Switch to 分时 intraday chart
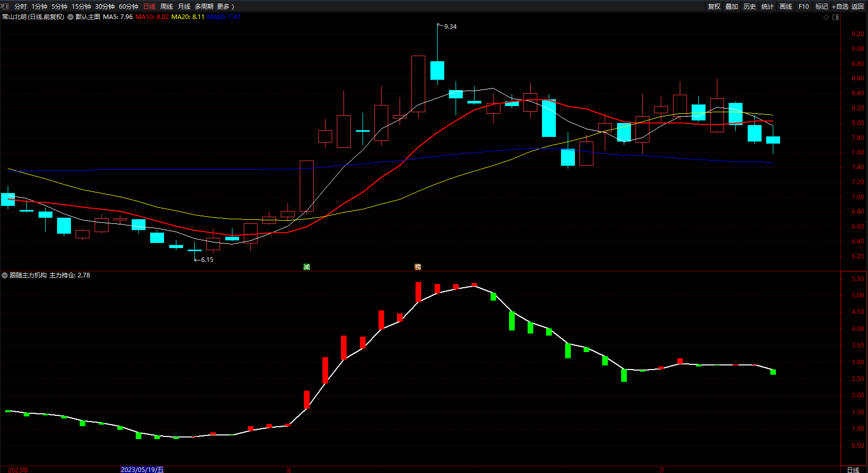The height and width of the screenshot is (473, 868). tap(21, 7)
